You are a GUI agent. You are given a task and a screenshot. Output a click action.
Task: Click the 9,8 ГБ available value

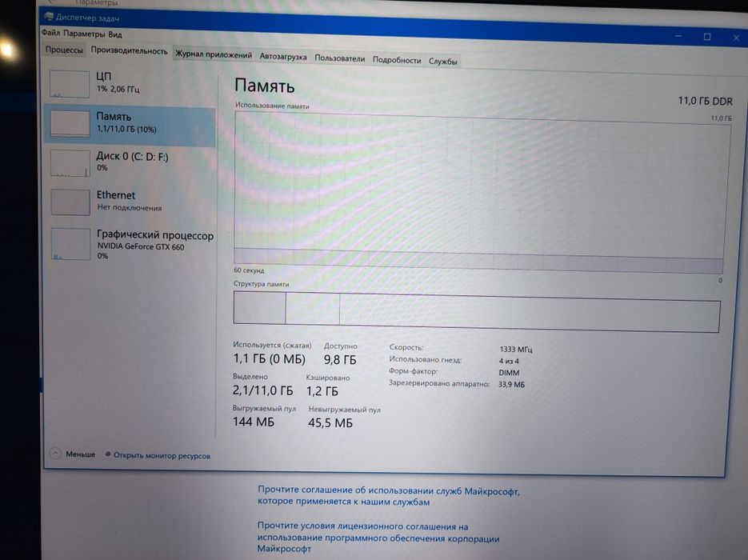pyautogui.click(x=340, y=360)
